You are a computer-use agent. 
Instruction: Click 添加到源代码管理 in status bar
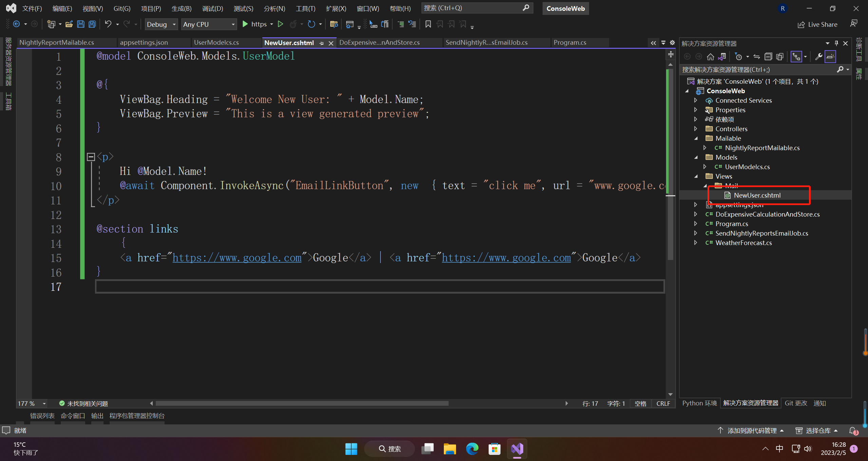pyautogui.click(x=751, y=430)
